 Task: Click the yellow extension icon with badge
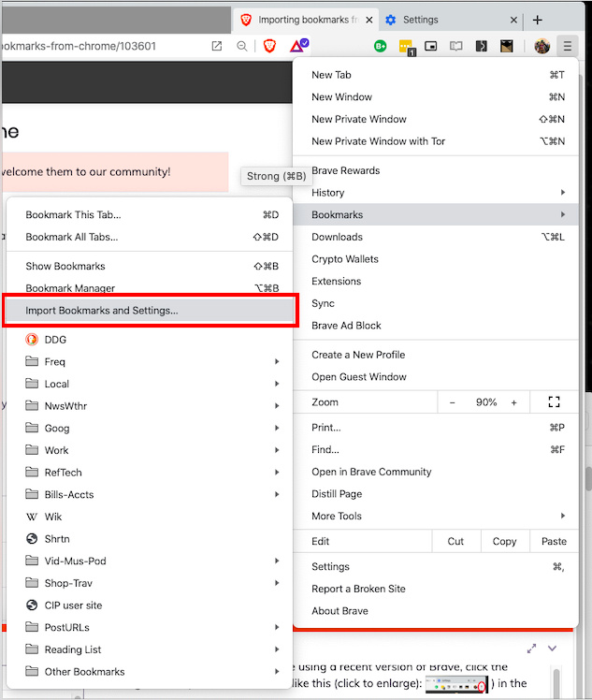click(x=407, y=48)
